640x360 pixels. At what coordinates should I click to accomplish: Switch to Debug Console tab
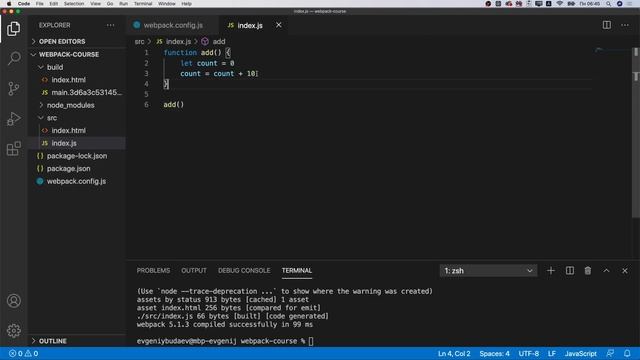244,271
